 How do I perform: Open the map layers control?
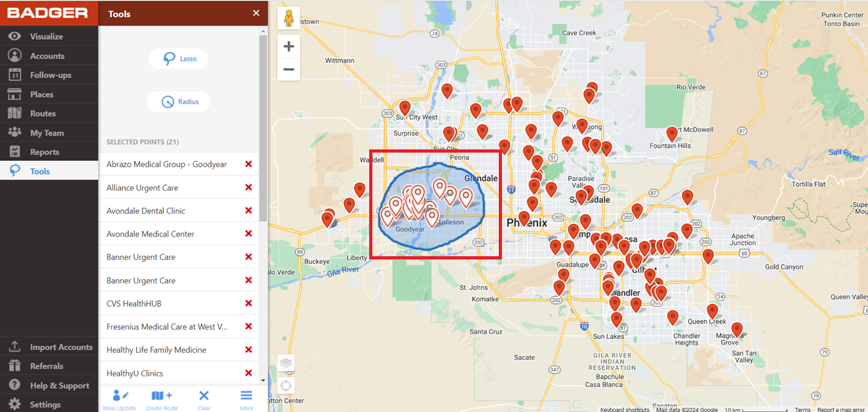287,363
